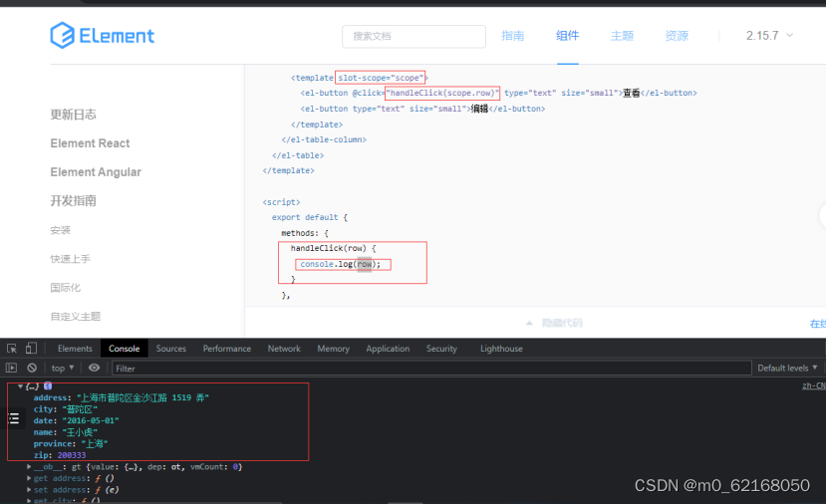Open the 开发指南 sidebar section

[x=73, y=200]
